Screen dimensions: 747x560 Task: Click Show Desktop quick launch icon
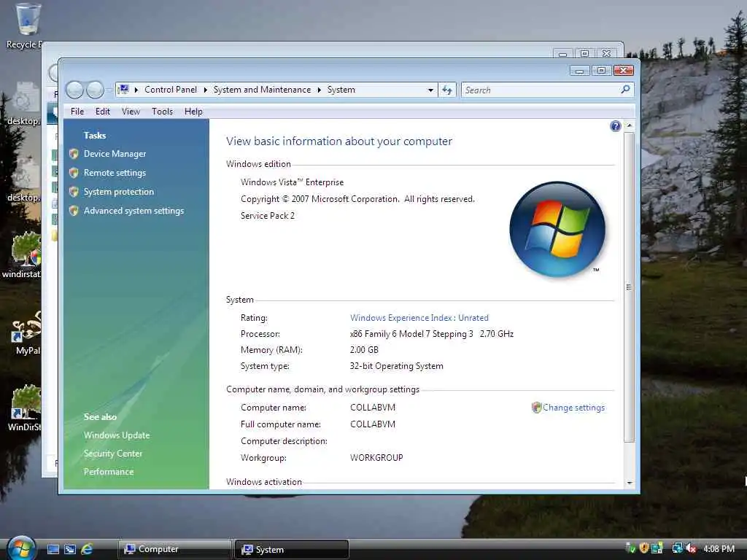53,549
